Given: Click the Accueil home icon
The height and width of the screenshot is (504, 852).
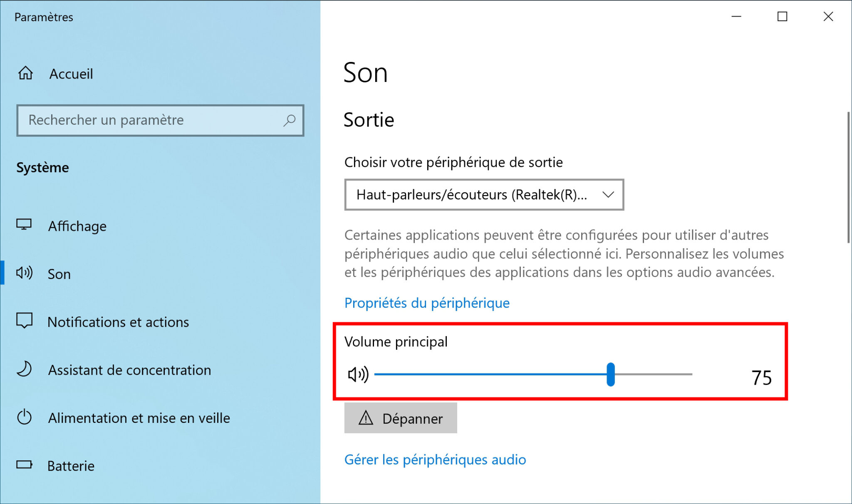Looking at the screenshot, I should pyautogui.click(x=26, y=74).
